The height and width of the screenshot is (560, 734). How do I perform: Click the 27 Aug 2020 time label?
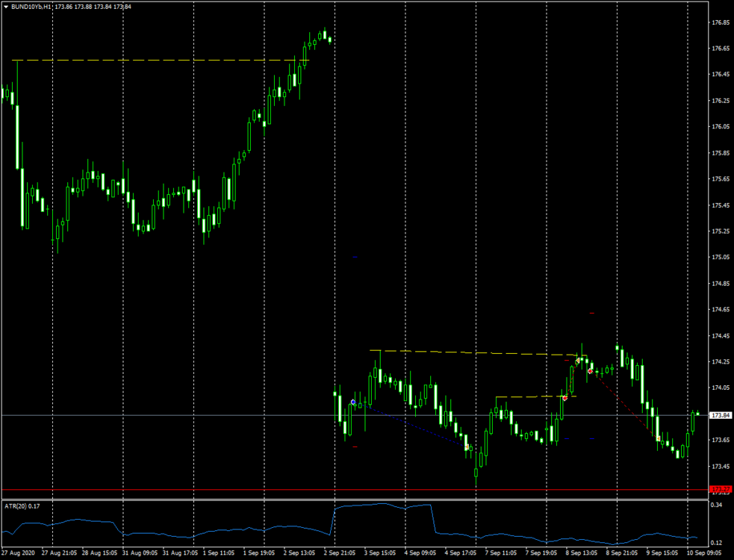point(18,553)
